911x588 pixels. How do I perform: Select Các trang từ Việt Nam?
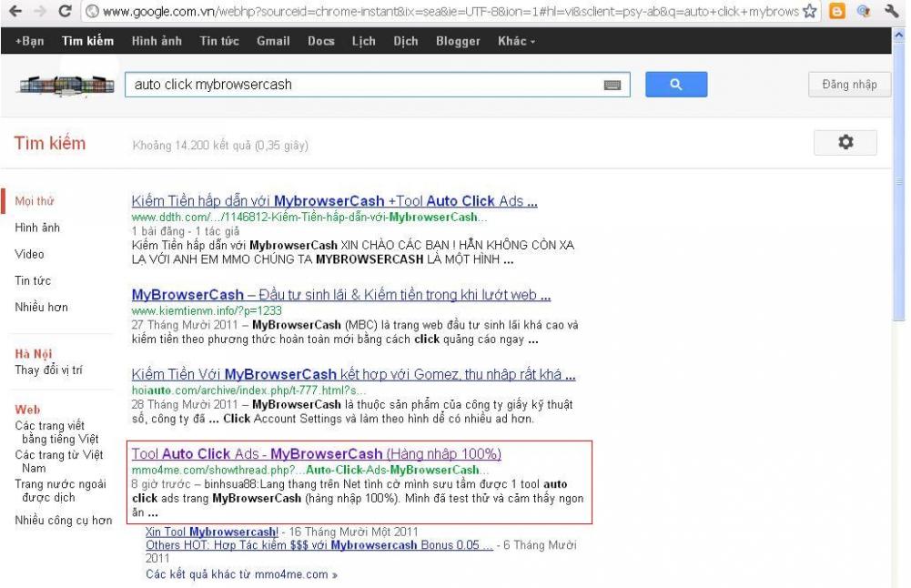pos(58,461)
